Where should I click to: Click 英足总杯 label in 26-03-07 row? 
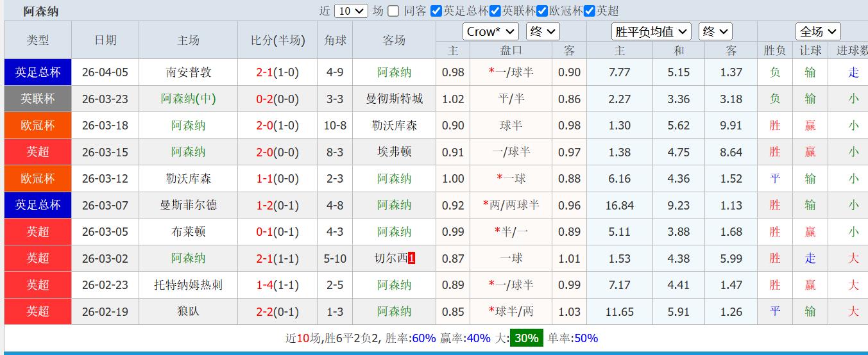pyautogui.click(x=38, y=205)
